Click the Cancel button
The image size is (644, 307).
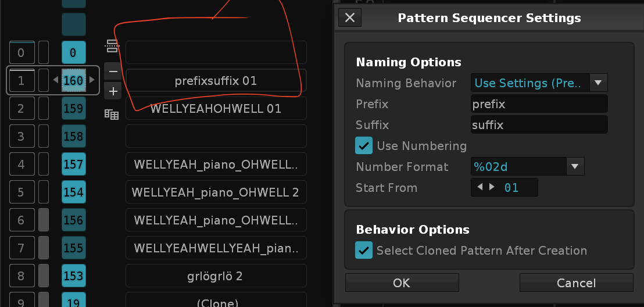click(x=576, y=283)
